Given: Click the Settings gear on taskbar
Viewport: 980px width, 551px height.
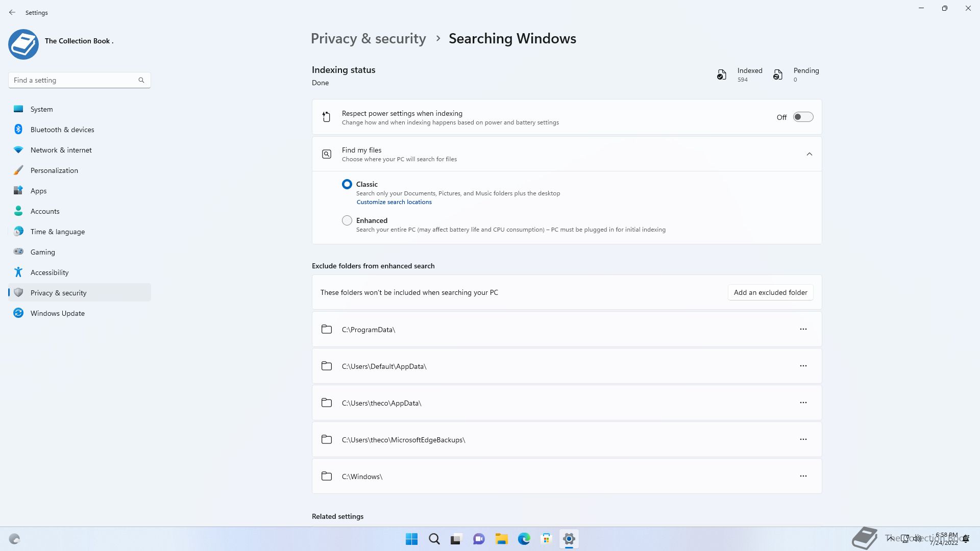Looking at the screenshot, I should pyautogui.click(x=569, y=539).
